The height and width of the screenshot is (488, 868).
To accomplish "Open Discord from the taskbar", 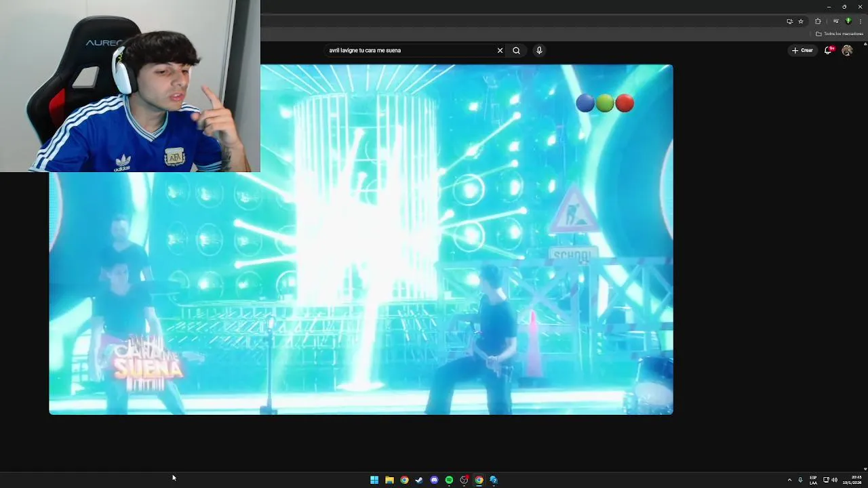I will point(434,480).
